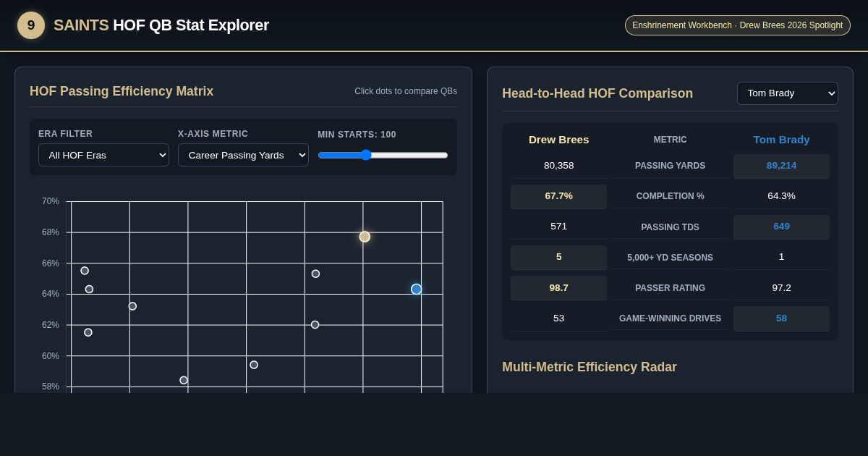Click the 5,000+ YD SEASONS label

pos(670,258)
